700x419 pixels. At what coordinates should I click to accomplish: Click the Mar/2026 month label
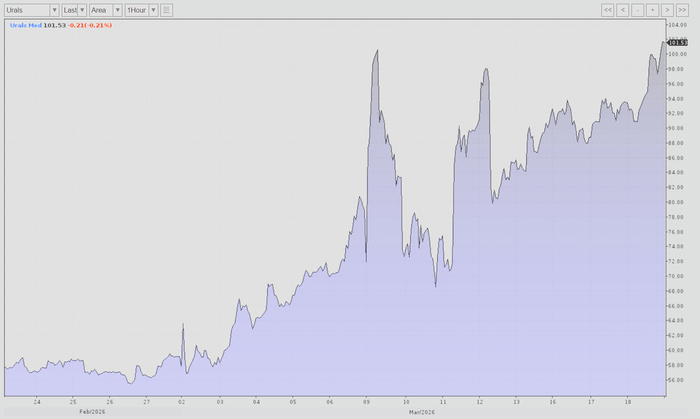coord(422,411)
